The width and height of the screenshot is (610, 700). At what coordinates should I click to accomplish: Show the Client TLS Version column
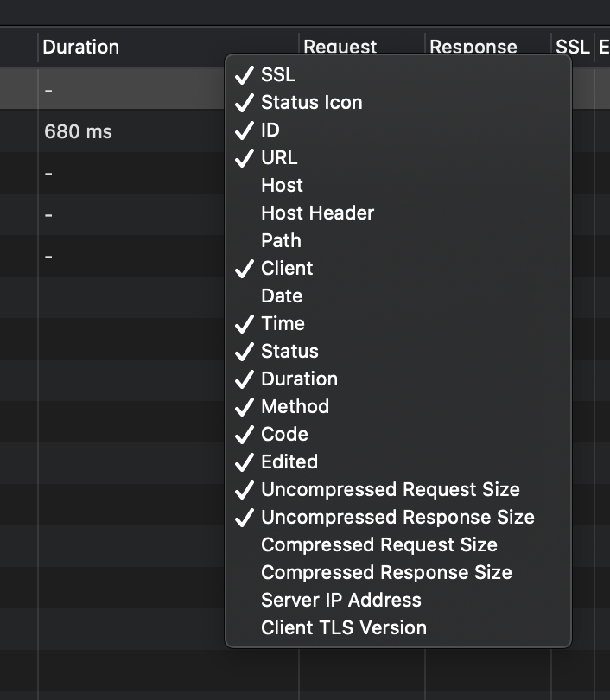pyautogui.click(x=398, y=628)
